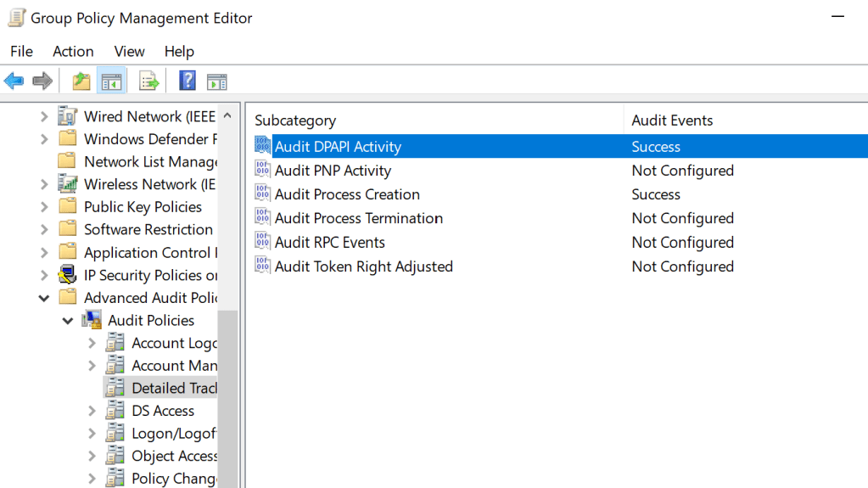Image resolution: width=868 pixels, height=488 pixels.
Task: Click the IP Security Policies node icon
Action: pos(67,275)
